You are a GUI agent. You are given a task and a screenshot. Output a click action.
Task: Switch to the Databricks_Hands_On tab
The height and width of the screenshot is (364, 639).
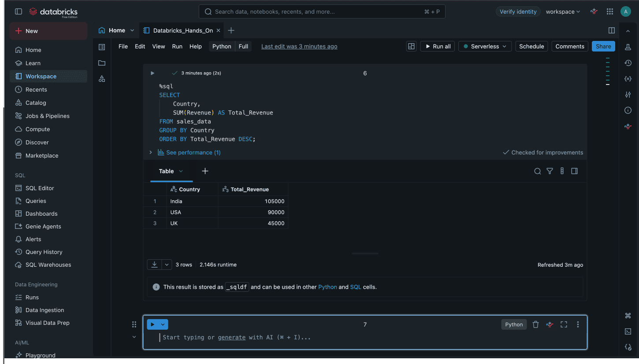[x=182, y=30]
